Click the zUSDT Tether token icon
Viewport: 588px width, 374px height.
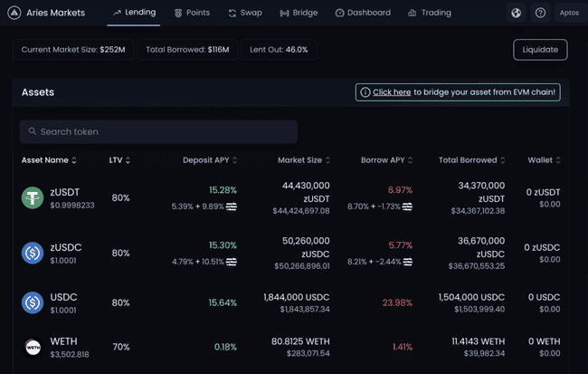tap(33, 197)
